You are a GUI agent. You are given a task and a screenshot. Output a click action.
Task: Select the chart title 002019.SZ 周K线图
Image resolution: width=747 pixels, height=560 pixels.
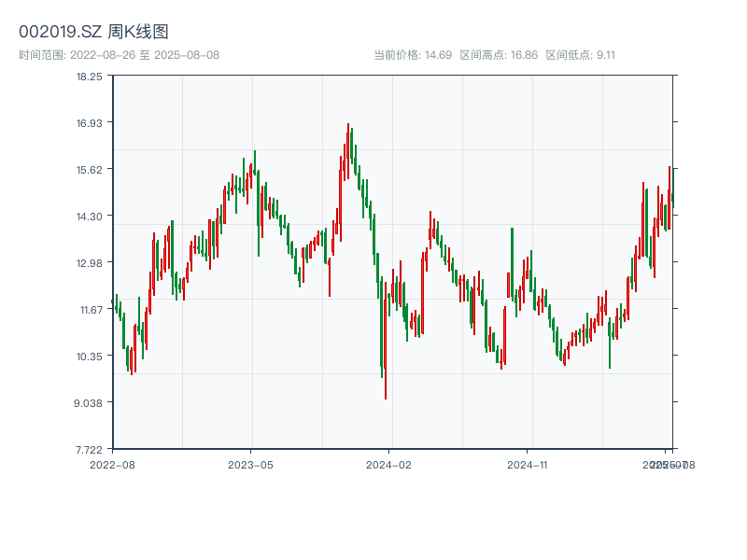click(93, 32)
